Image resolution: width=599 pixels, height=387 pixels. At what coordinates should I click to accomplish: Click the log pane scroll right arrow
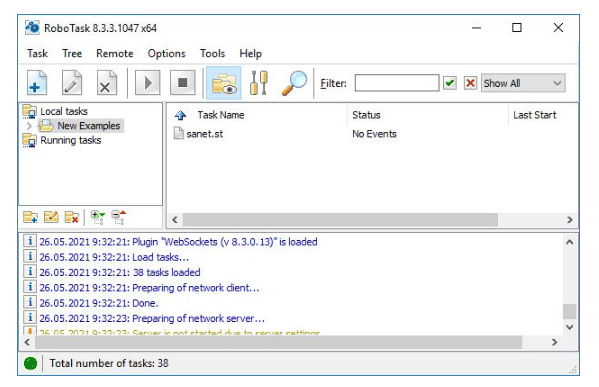pos(554,342)
